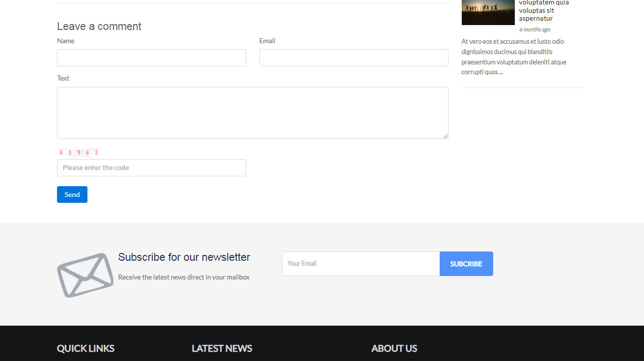The image size is (644, 361).
Task: Click the ABOUT US footer heading
Action: pos(394,348)
